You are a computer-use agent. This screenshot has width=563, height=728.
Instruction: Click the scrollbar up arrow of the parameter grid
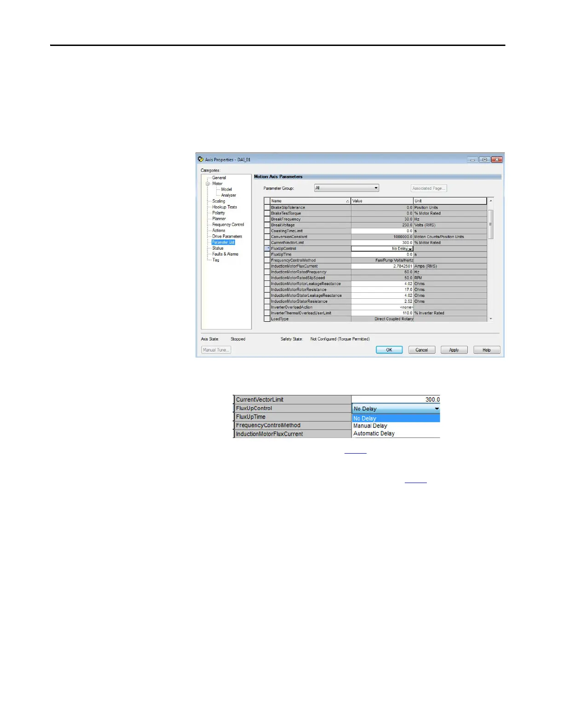(491, 201)
